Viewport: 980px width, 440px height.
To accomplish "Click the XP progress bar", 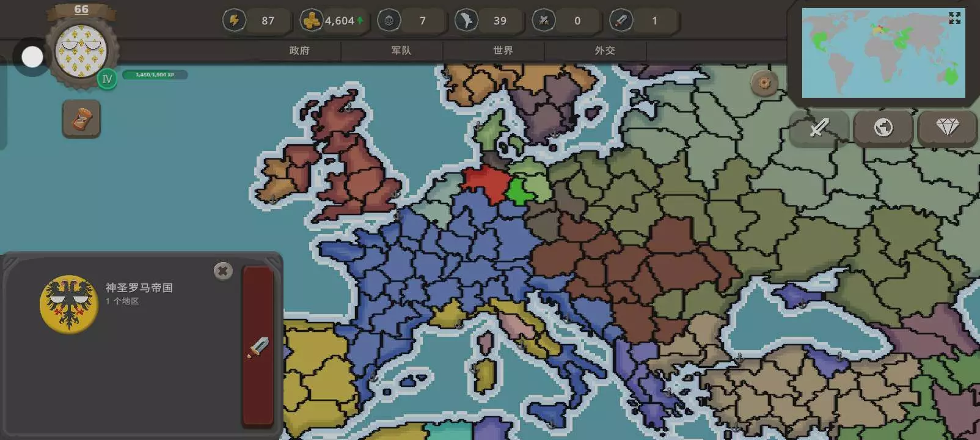I will [x=155, y=75].
